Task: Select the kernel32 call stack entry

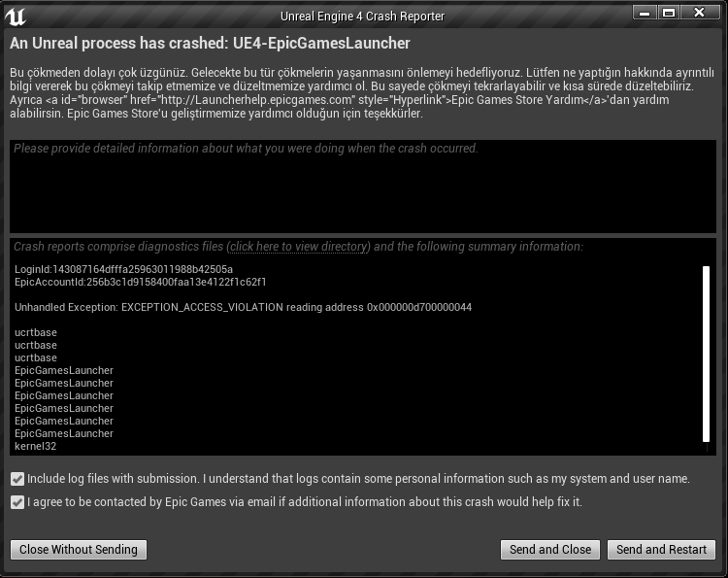Action: (x=36, y=447)
